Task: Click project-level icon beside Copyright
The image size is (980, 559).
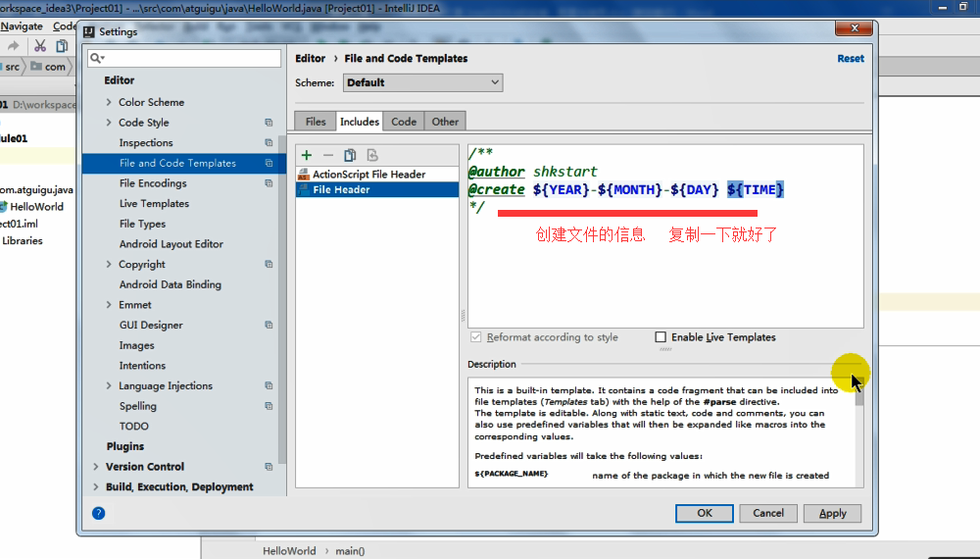Action: 269,264
